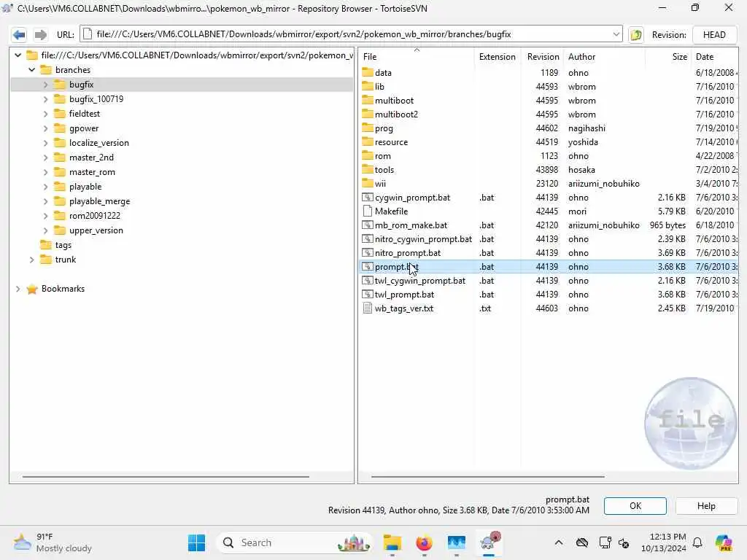Select the tags folder in tree
The width and height of the screenshot is (747, 560).
click(x=63, y=245)
